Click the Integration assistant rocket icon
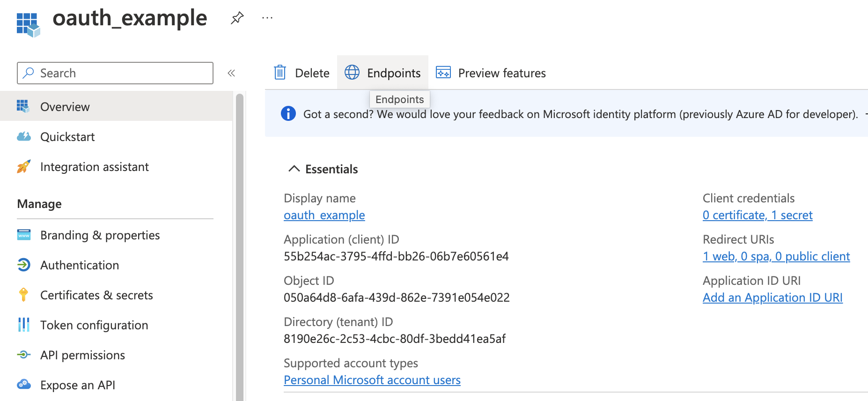Image resolution: width=868 pixels, height=401 pixels. click(x=23, y=166)
